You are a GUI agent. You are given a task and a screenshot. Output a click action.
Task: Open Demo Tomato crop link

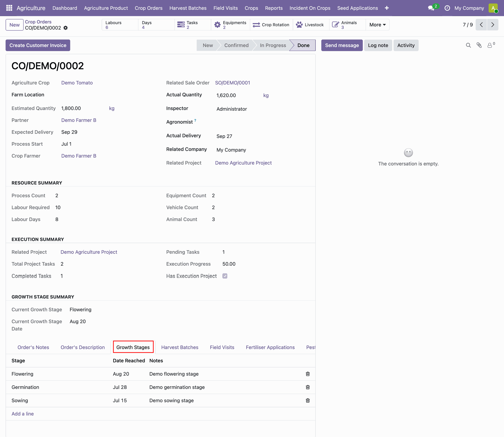[x=77, y=83]
